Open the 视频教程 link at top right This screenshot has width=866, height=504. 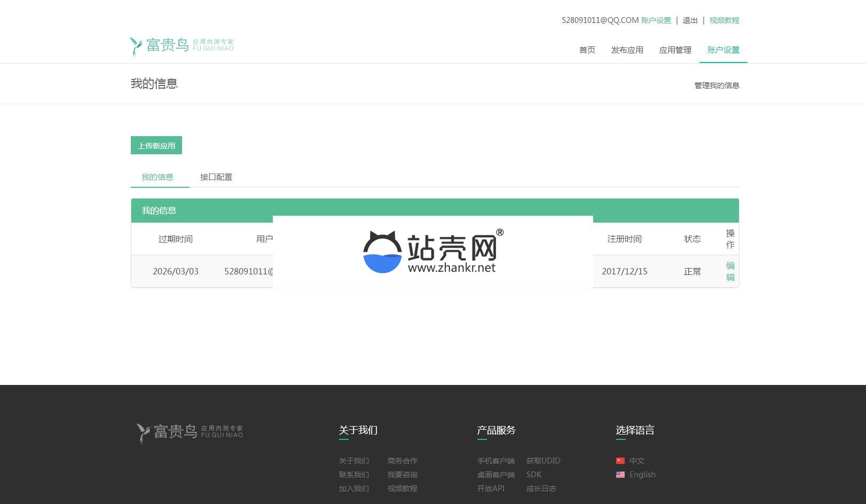[724, 20]
